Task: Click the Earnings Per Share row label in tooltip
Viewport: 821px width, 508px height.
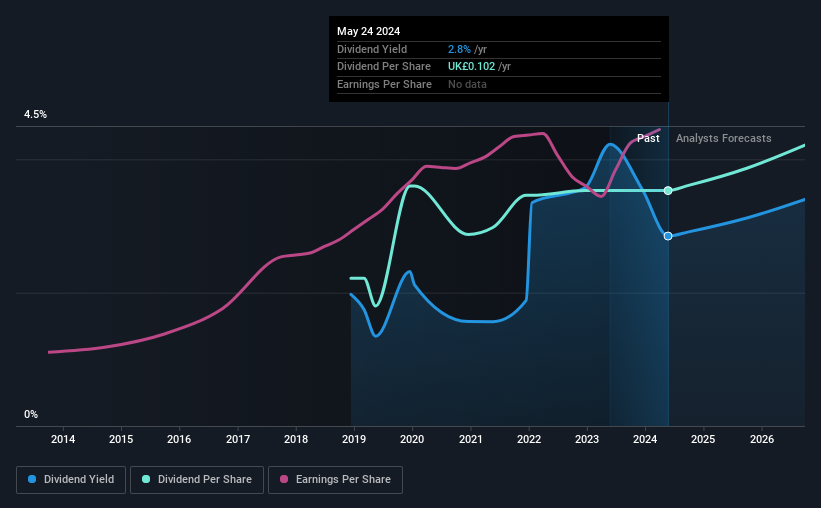Action: coord(384,84)
